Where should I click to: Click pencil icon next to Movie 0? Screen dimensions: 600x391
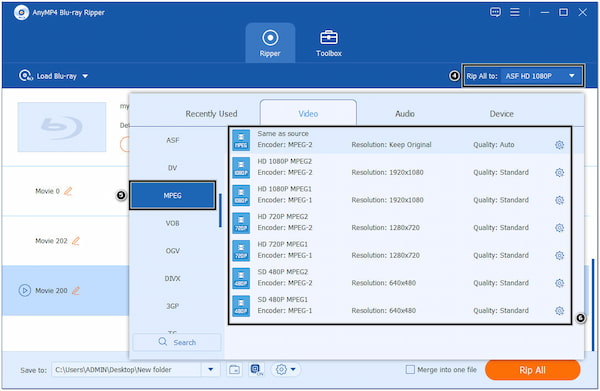68,191
